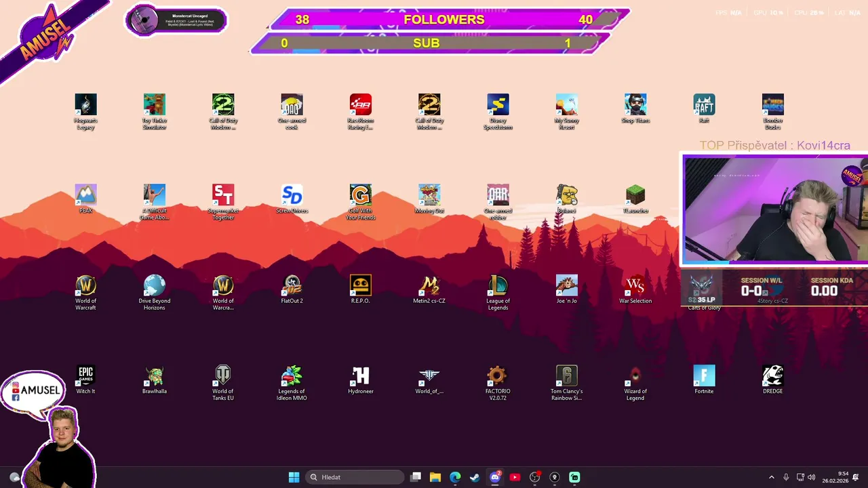
Task: Select the R.E.P.O. game icon
Action: [x=361, y=289]
